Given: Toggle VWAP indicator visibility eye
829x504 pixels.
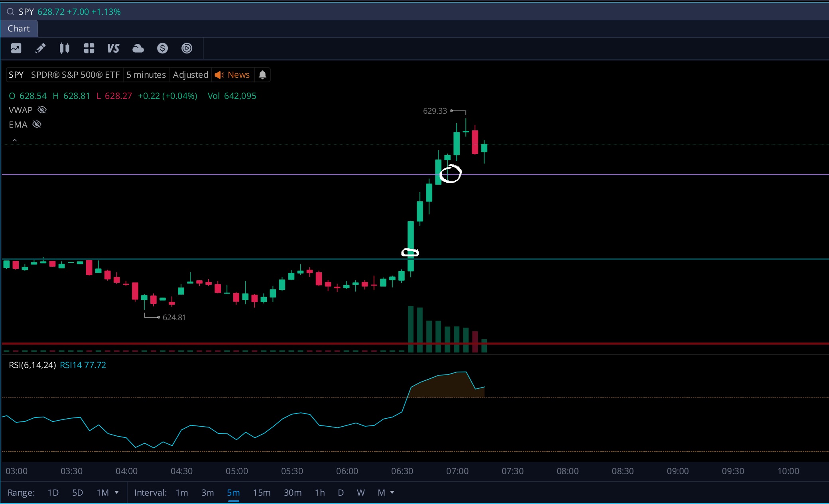Looking at the screenshot, I should click(42, 110).
